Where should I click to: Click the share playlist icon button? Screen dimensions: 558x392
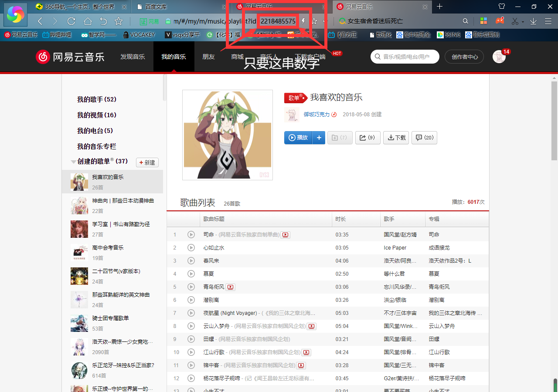click(x=367, y=138)
